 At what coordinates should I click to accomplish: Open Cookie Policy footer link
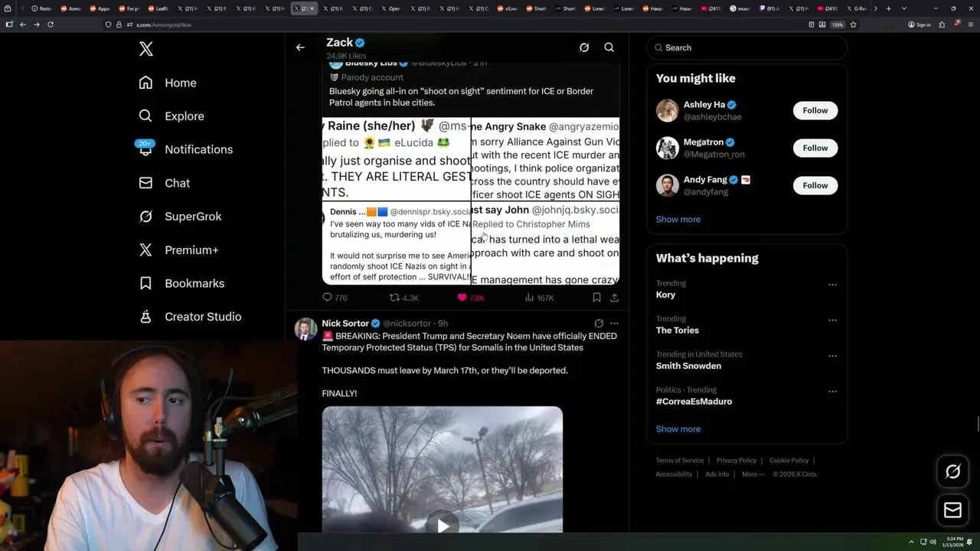789,461
